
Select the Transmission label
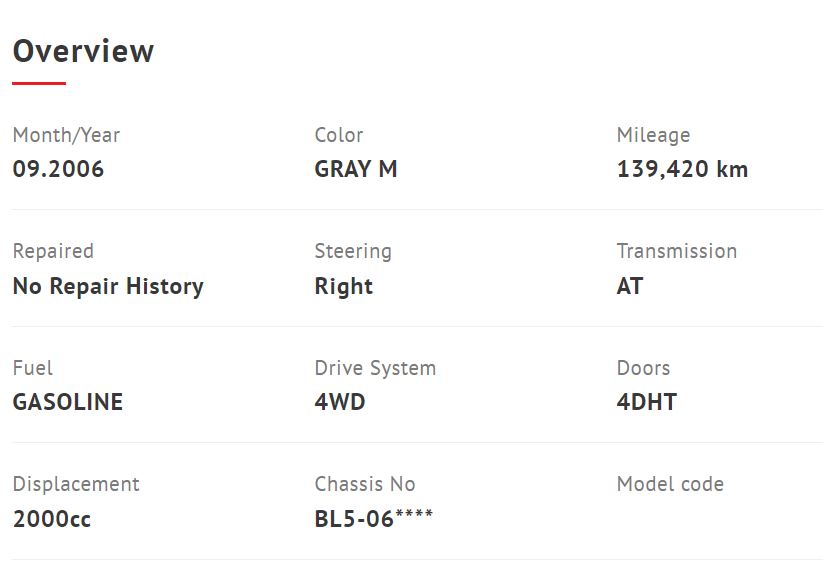[x=677, y=251]
